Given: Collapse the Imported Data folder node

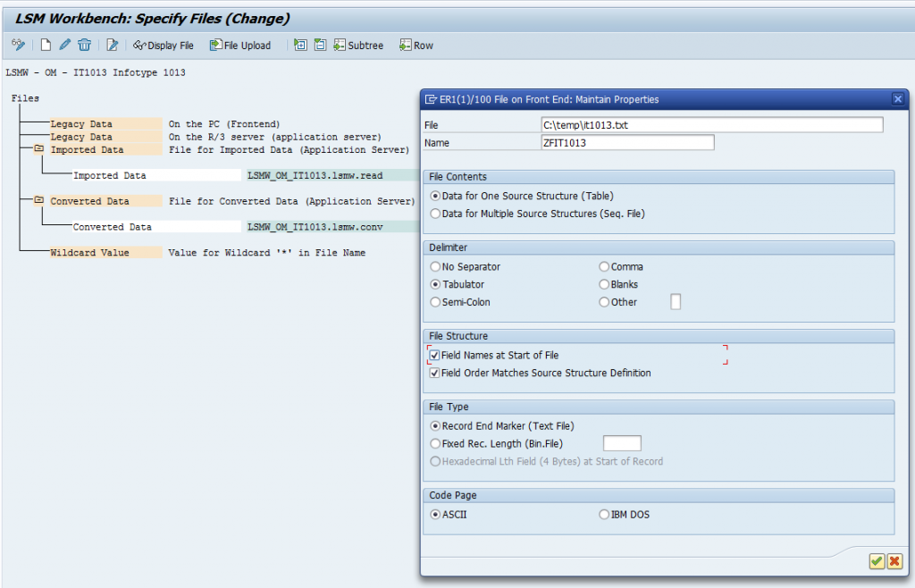Looking at the screenshot, I should click(38, 150).
